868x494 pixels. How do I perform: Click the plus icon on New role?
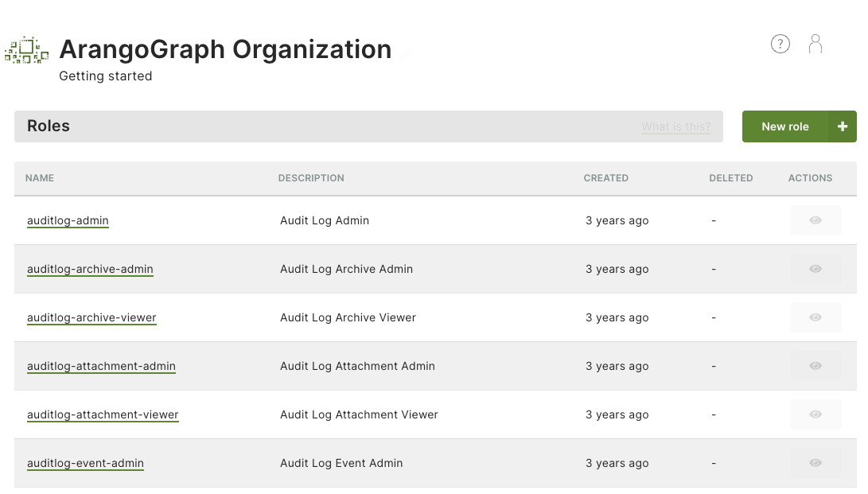(x=842, y=126)
